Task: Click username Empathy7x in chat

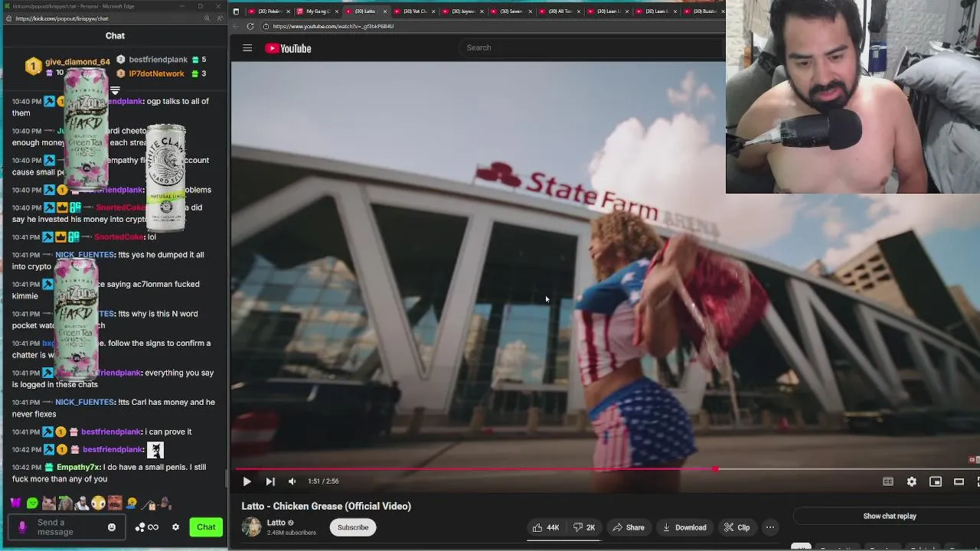Action: [79, 467]
